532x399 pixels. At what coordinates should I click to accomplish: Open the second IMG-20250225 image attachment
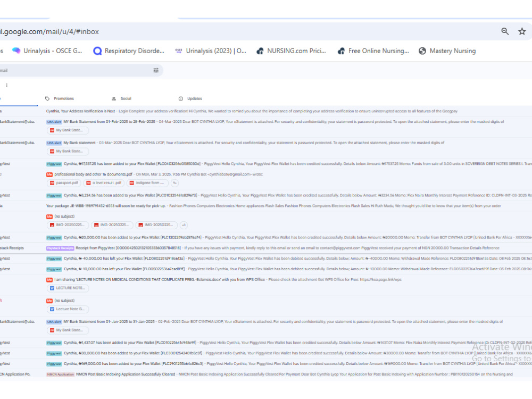click(x=112, y=225)
